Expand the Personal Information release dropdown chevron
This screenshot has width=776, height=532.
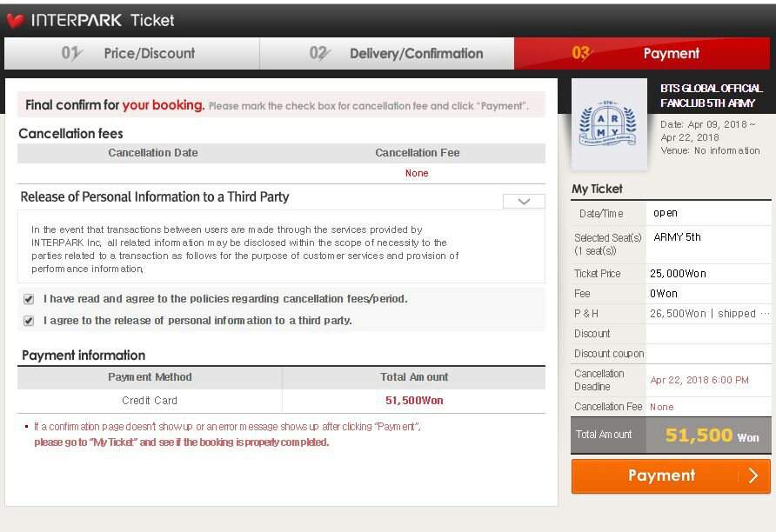pyautogui.click(x=524, y=201)
